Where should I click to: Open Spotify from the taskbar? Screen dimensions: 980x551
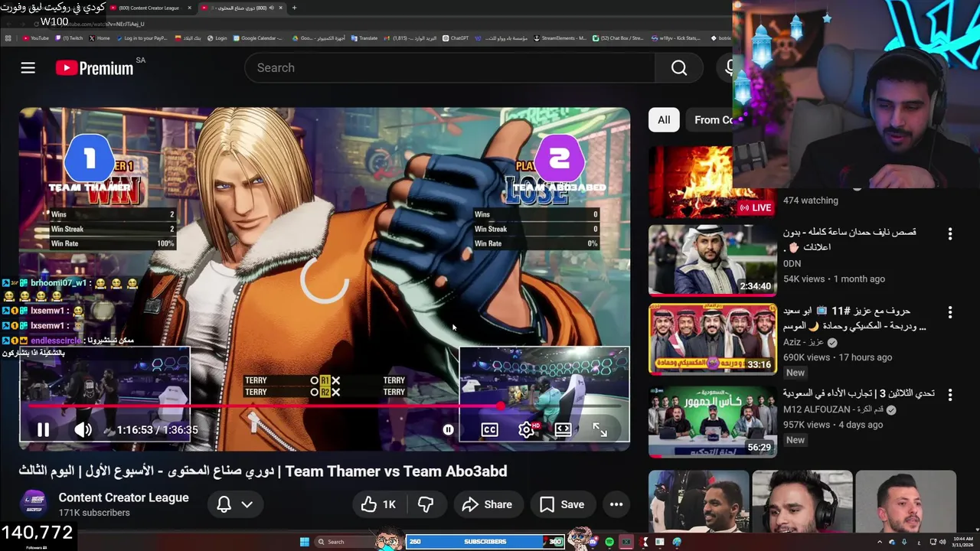pyautogui.click(x=609, y=542)
